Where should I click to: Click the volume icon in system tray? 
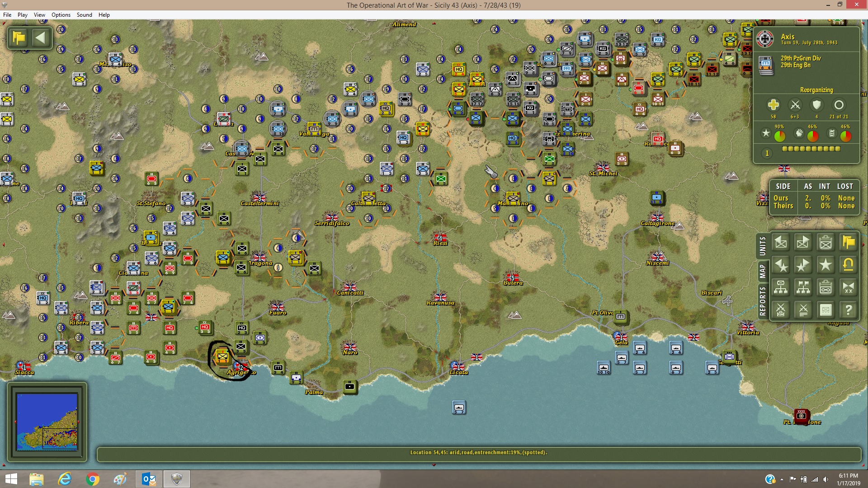pos(826,479)
